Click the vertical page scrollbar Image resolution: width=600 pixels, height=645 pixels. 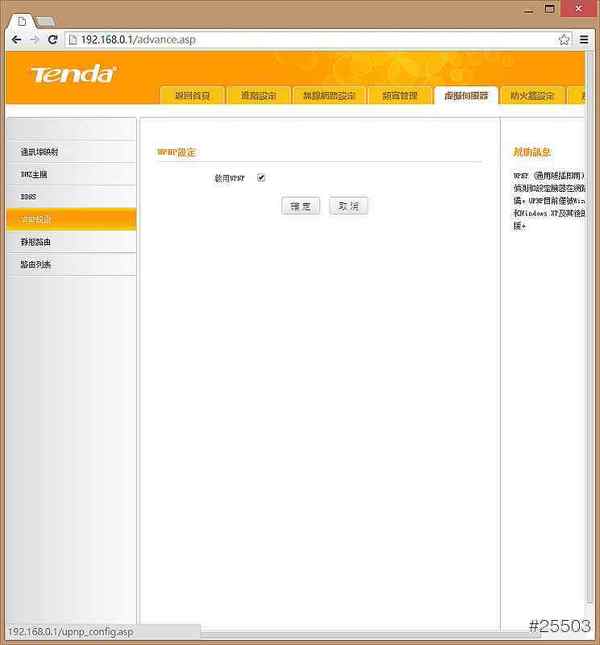(x=589, y=329)
